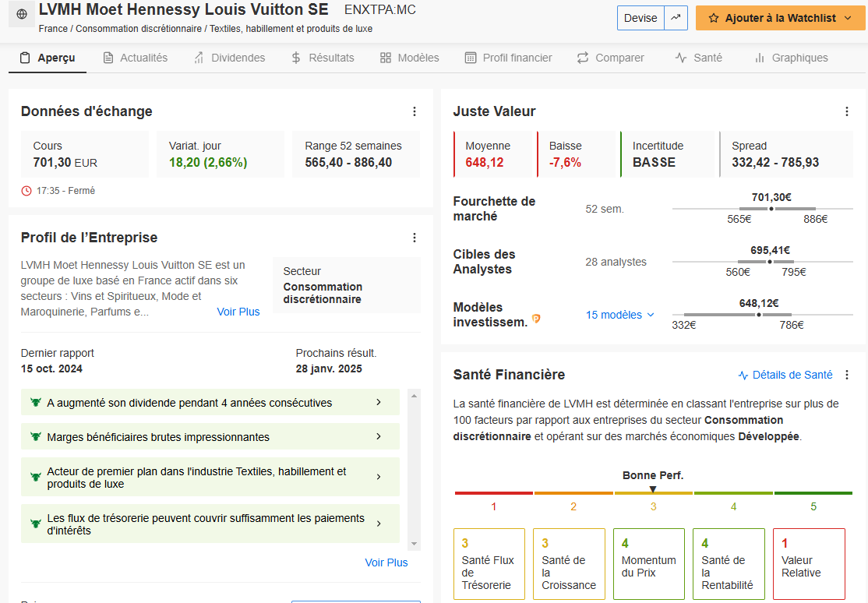Expand flux de trésorerie intérêts row chevron

[x=379, y=524]
